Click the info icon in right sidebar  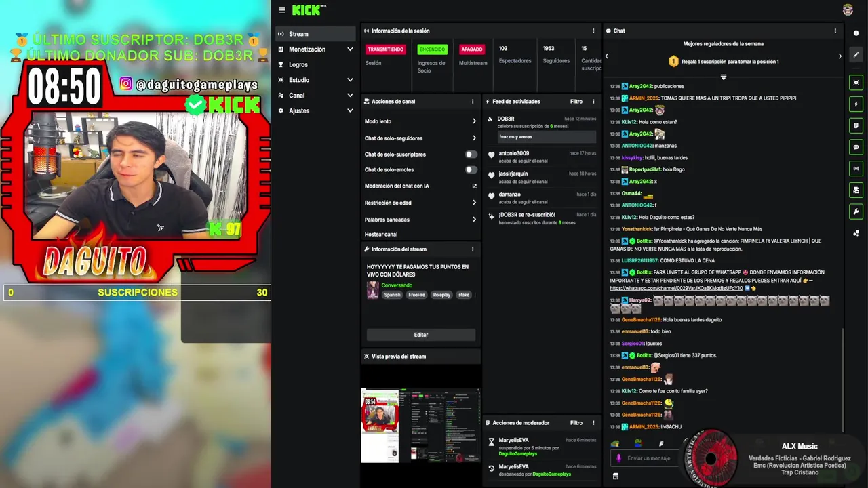click(856, 33)
